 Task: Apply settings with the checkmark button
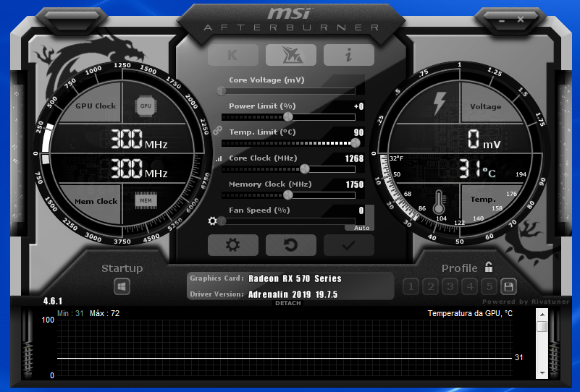coord(349,245)
